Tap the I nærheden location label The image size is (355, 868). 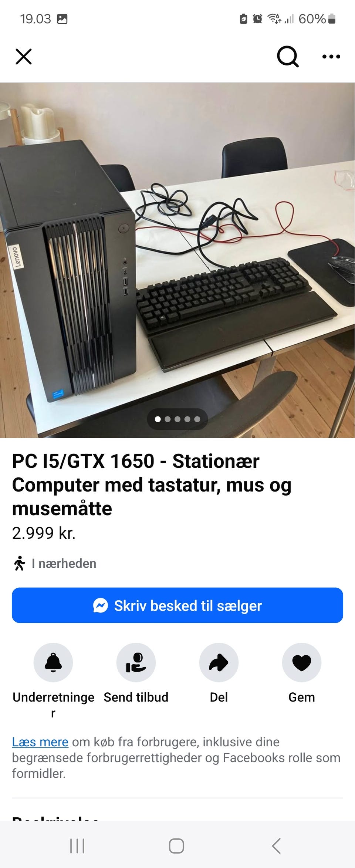coord(64,563)
